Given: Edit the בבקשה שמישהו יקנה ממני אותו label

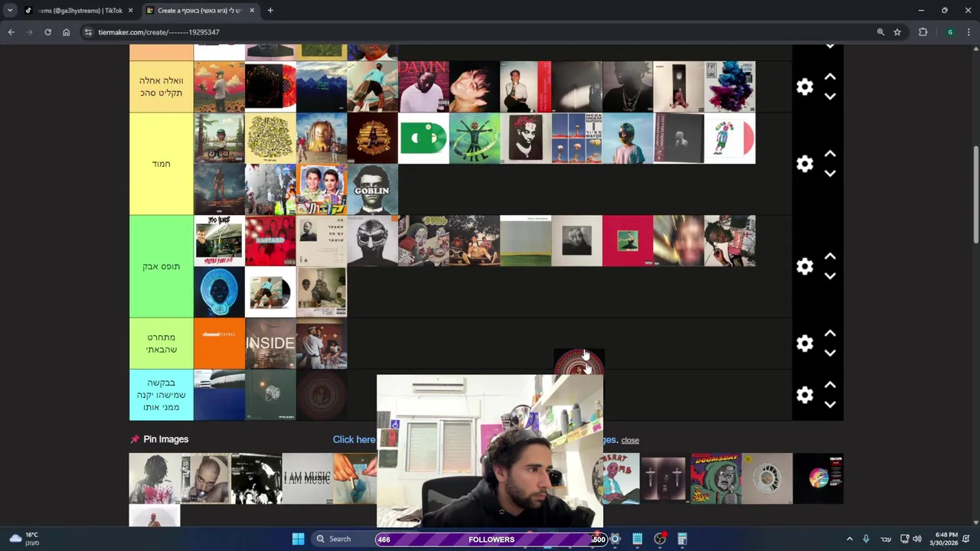Looking at the screenshot, I should pyautogui.click(x=161, y=395).
